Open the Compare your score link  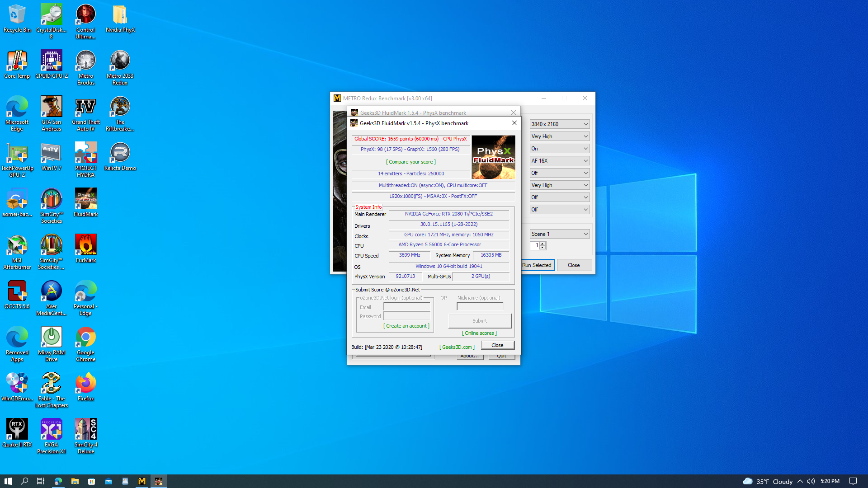click(411, 162)
